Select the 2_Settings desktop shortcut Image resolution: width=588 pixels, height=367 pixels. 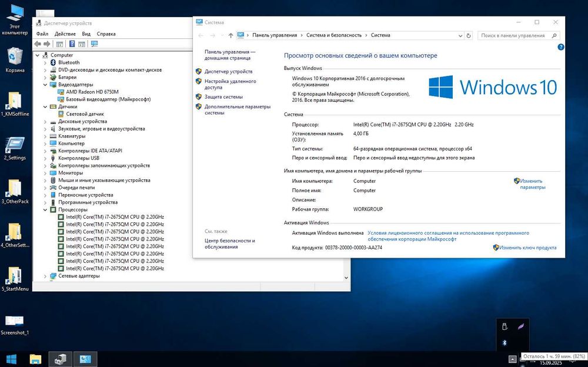click(15, 148)
